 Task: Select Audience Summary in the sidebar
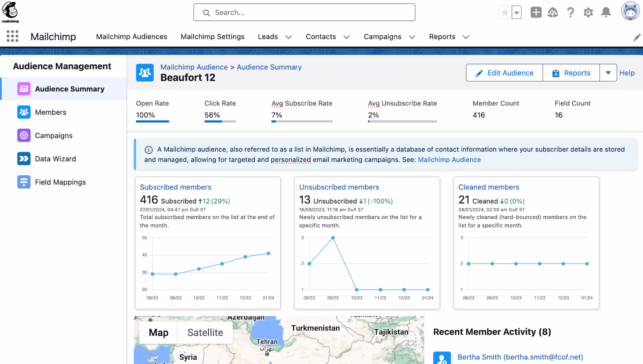coord(64,89)
